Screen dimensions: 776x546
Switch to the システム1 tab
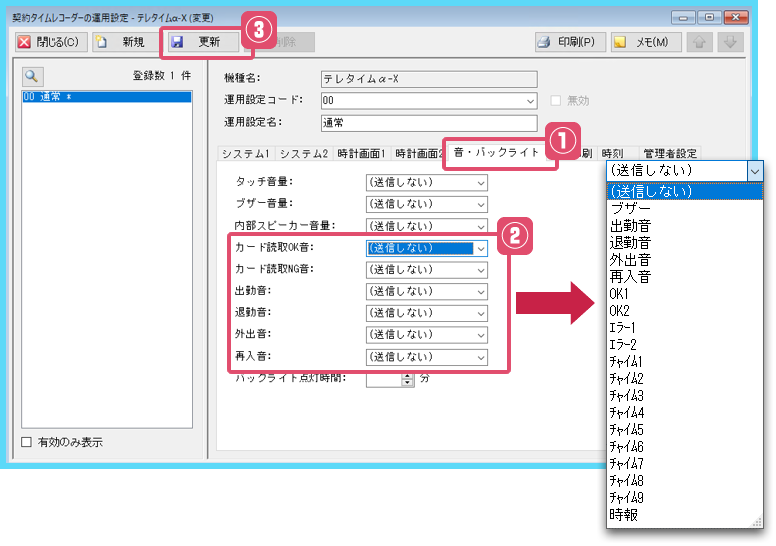(245, 154)
